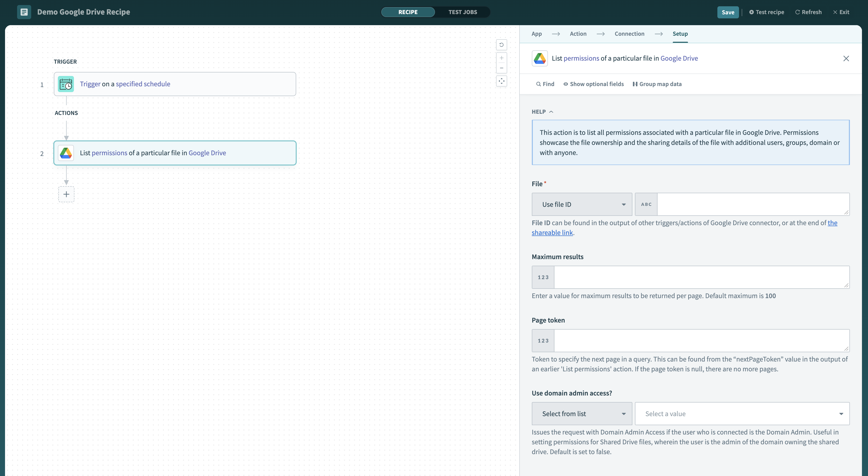The height and width of the screenshot is (476, 868).
Task: Click the help text in the blue box
Action: (690, 142)
